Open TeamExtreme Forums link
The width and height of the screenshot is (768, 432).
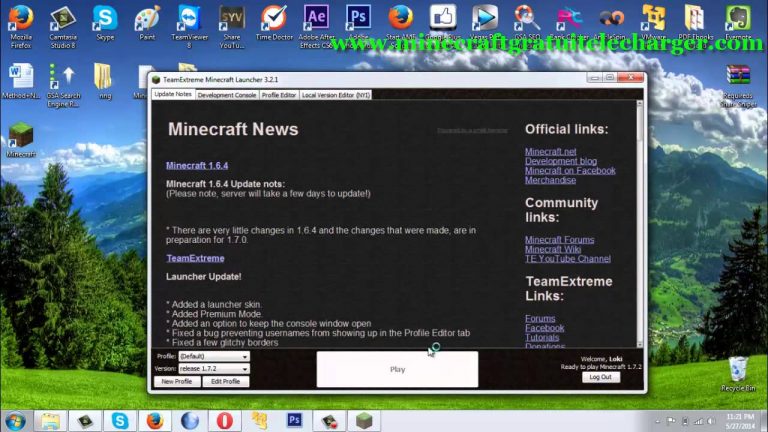pos(540,318)
